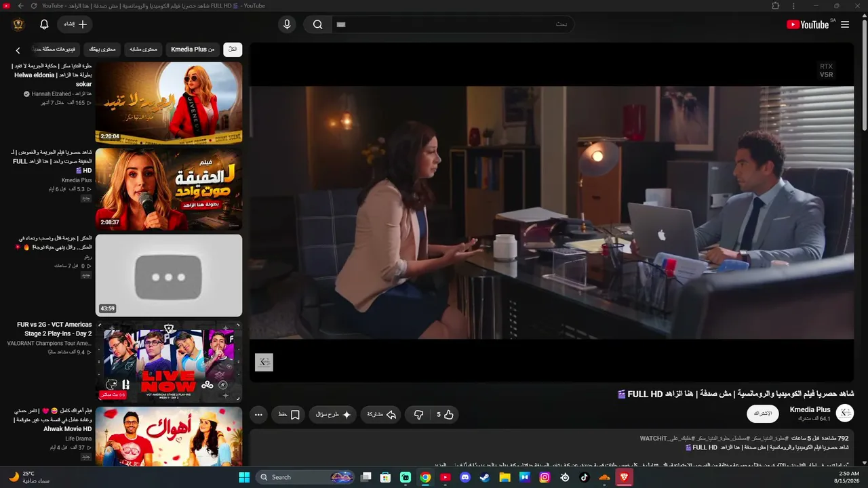This screenshot has width=868, height=488.
Task: Open Discord from the taskbar
Action: [x=465, y=477]
